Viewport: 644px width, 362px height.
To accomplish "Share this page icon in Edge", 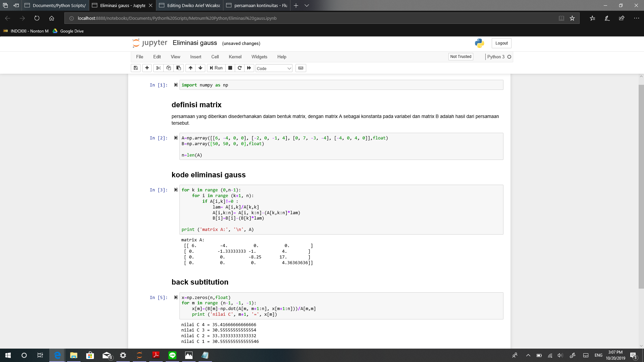I will [622, 18].
